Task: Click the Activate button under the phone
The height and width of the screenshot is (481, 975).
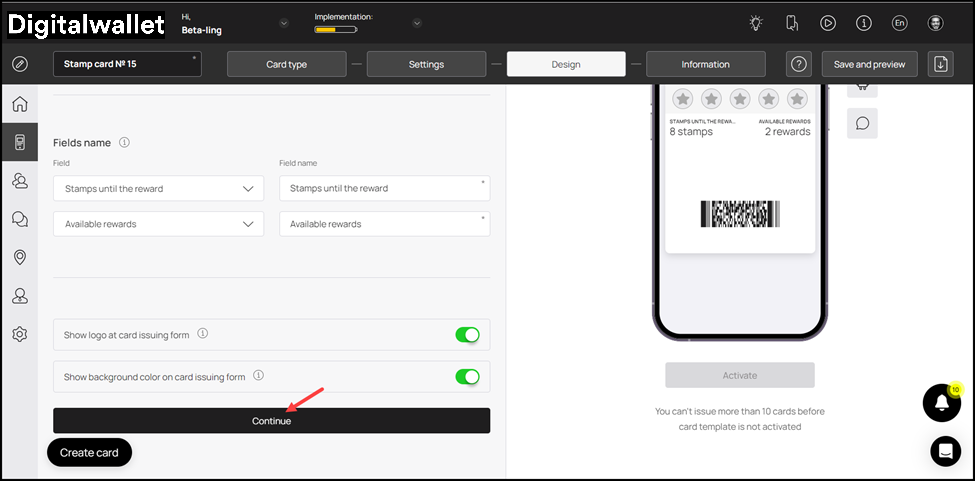Action: click(x=740, y=375)
